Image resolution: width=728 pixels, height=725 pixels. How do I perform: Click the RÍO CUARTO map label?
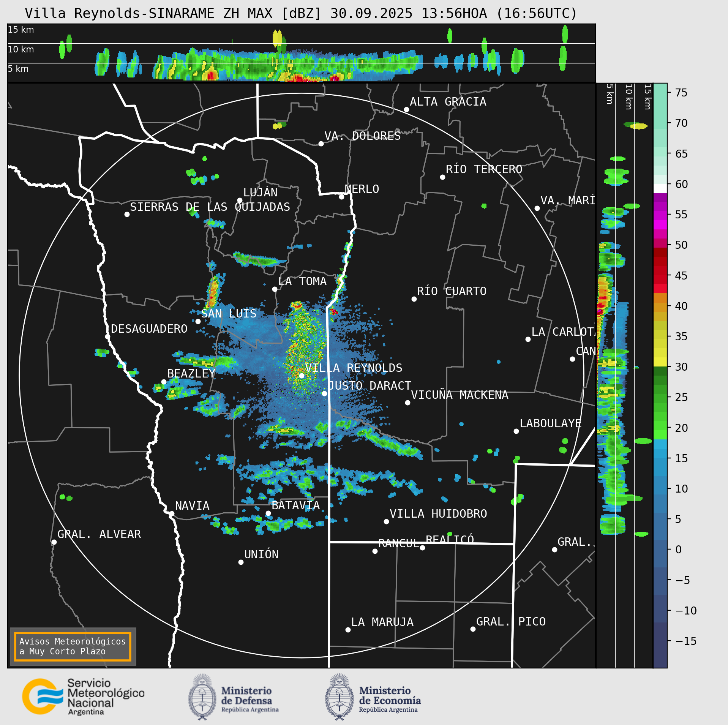click(452, 291)
